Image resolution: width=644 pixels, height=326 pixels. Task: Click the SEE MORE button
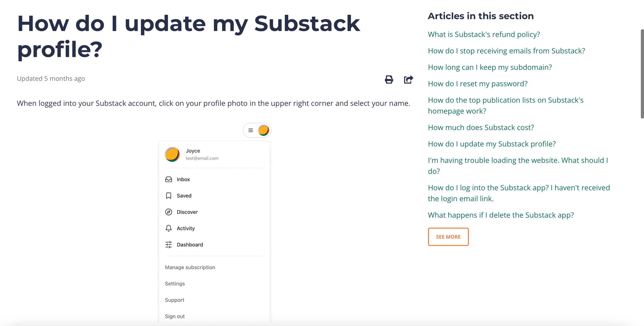tap(448, 237)
